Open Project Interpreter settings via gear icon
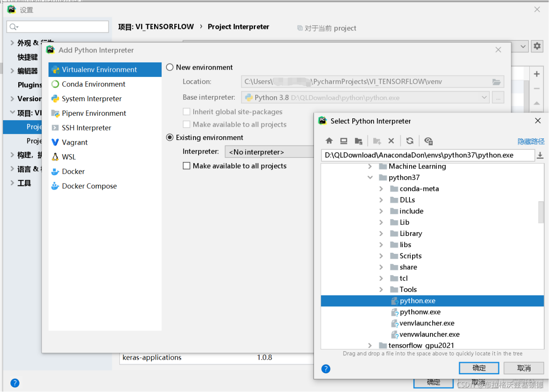 (x=537, y=46)
